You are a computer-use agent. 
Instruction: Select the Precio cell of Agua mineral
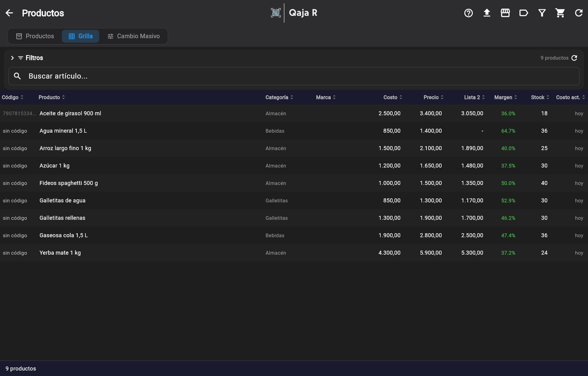431,131
